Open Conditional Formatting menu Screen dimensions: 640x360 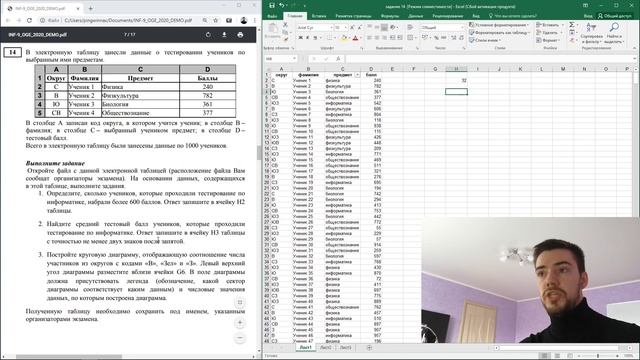click(499, 25)
